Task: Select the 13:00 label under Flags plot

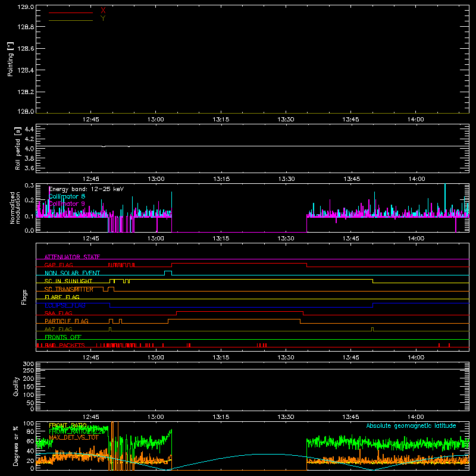Action: [156, 358]
